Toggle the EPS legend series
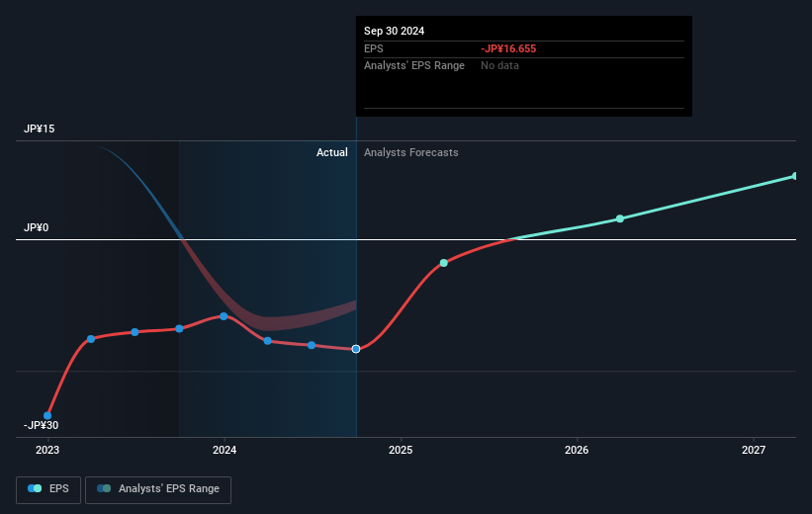812x514 pixels. [x=48, y=489]
